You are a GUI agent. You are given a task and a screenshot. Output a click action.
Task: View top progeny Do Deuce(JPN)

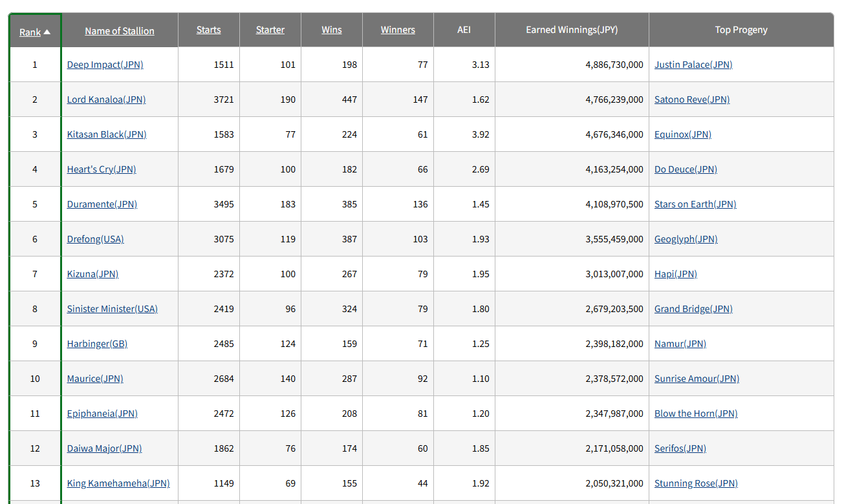[x=686, y=169]
